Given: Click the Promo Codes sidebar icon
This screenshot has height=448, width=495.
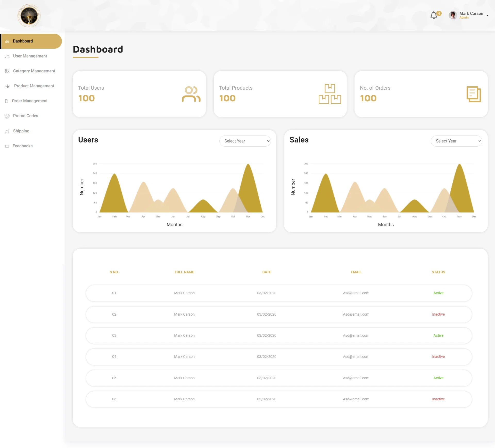Looking at the screenshot, I should [x=7, y=116].
